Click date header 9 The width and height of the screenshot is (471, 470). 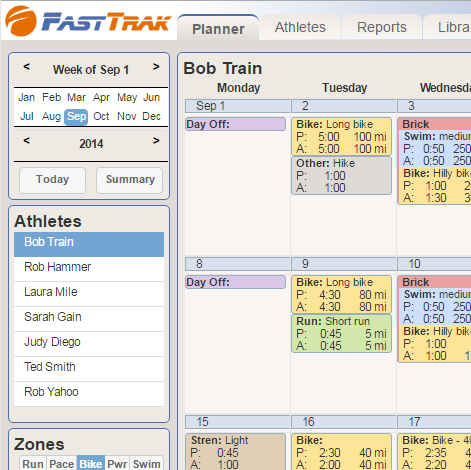pos(344,264)
